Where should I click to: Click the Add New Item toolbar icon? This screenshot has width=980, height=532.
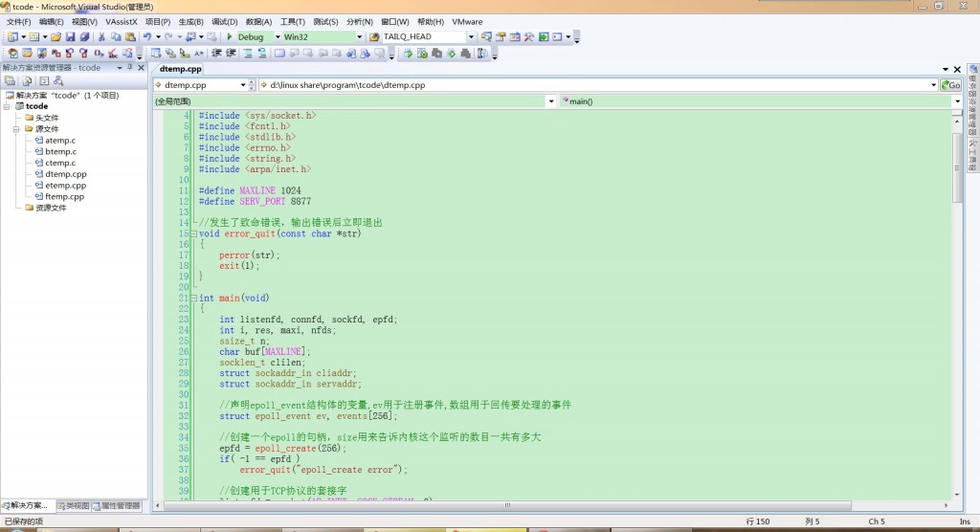[34, 37]
